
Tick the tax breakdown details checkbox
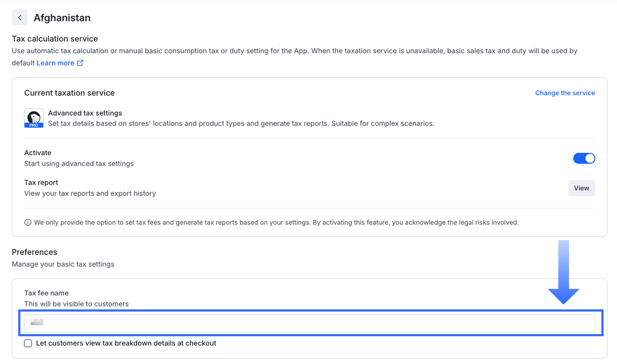(x=28, y=344)
